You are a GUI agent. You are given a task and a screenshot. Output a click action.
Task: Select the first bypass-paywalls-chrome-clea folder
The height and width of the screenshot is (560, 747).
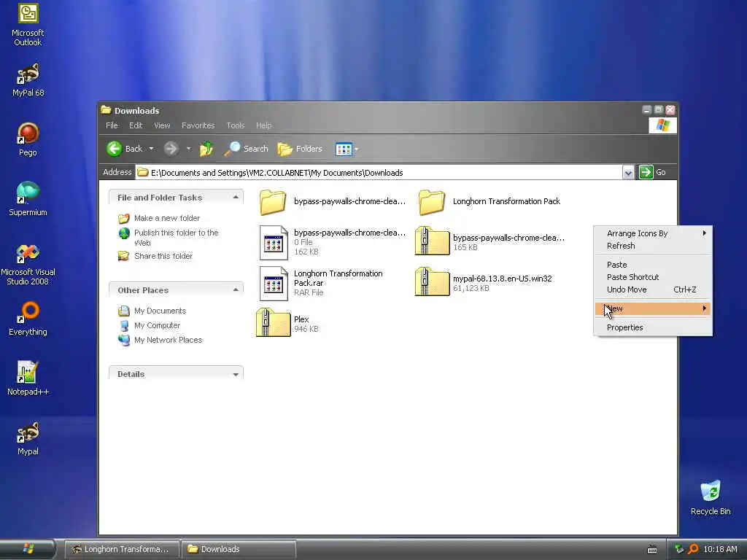333,201
